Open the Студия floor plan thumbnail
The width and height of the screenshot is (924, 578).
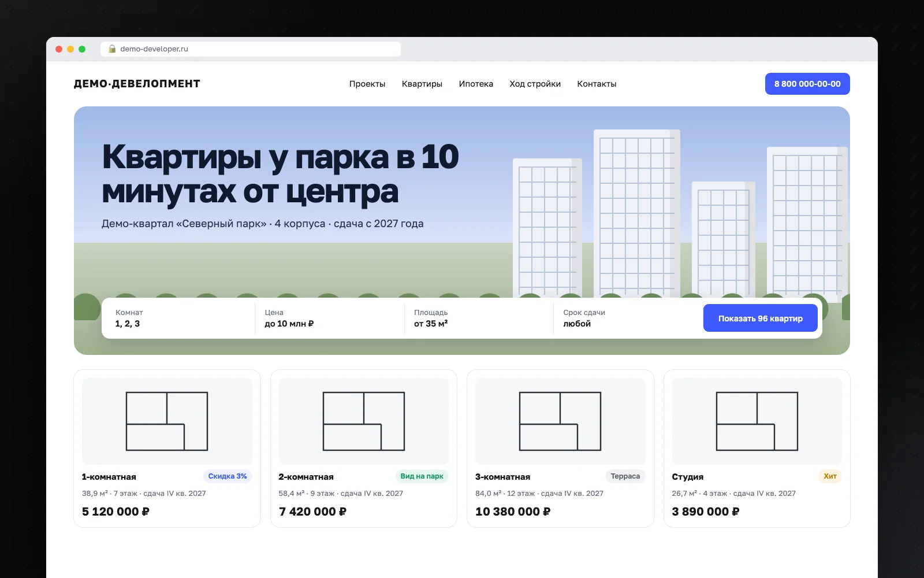757,421
